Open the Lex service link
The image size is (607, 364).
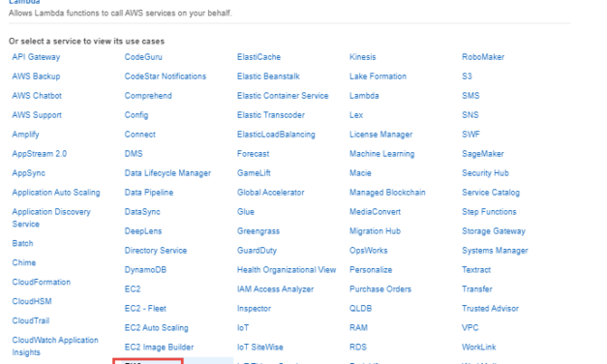pos(356,115)
